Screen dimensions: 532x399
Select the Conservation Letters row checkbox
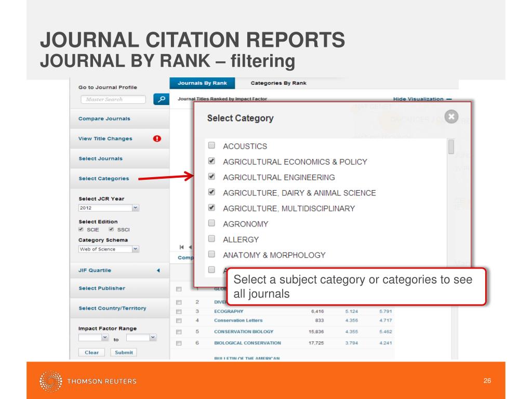pos(179,321)
